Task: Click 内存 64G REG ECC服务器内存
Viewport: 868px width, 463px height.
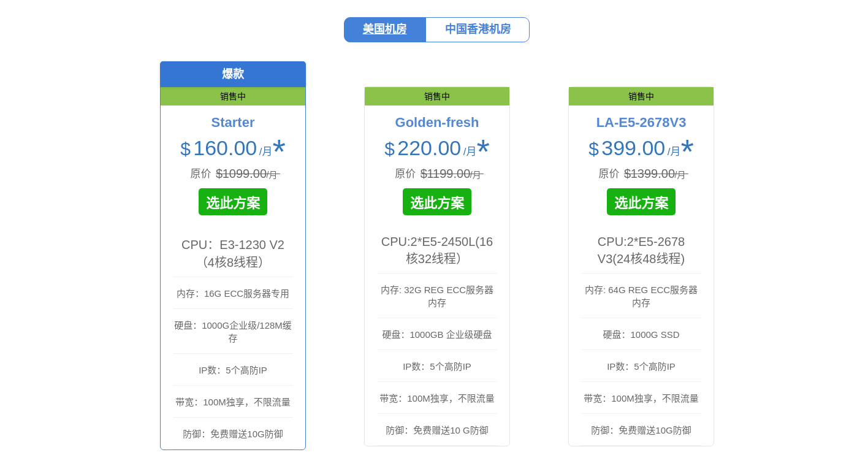Action: click(641, 296)
